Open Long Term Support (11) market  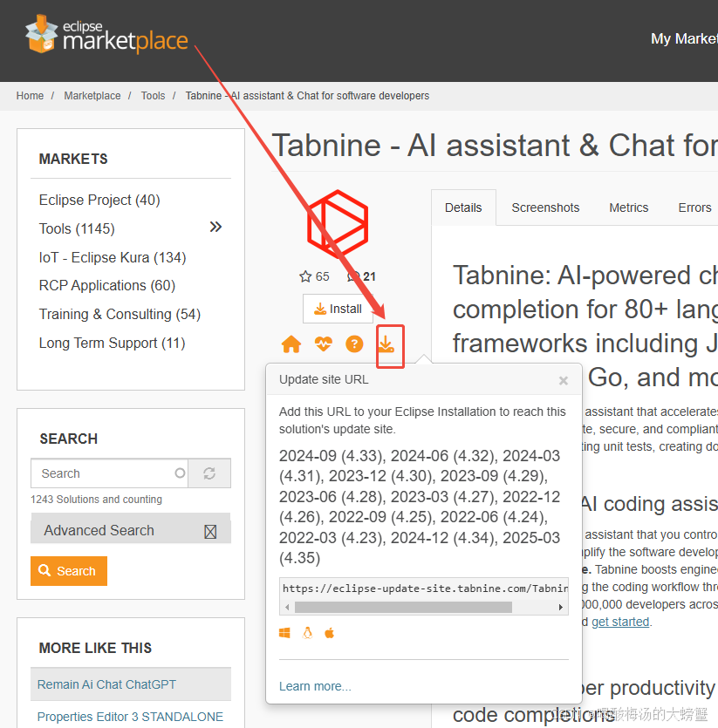pyautogui.click(x=112, y=344)
